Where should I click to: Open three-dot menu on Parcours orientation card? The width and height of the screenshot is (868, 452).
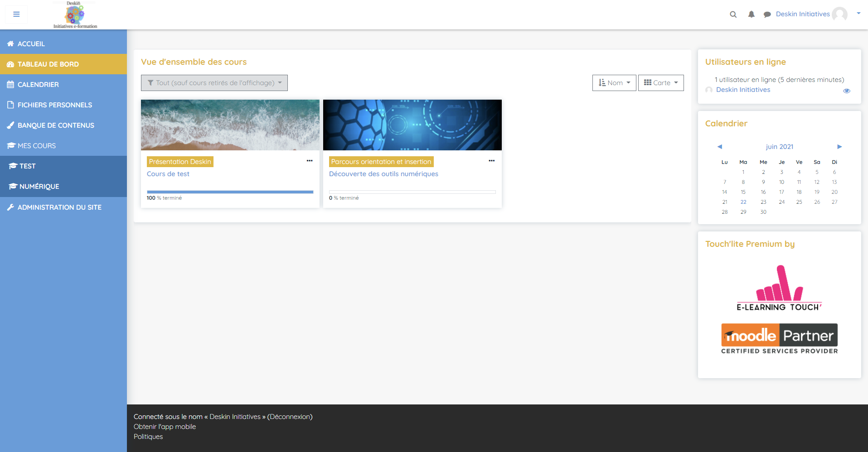491,161
